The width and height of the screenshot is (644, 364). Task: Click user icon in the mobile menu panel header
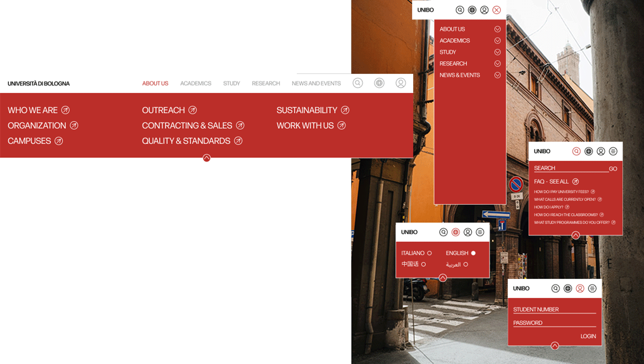pyautogui.click(x=484, y=10)
